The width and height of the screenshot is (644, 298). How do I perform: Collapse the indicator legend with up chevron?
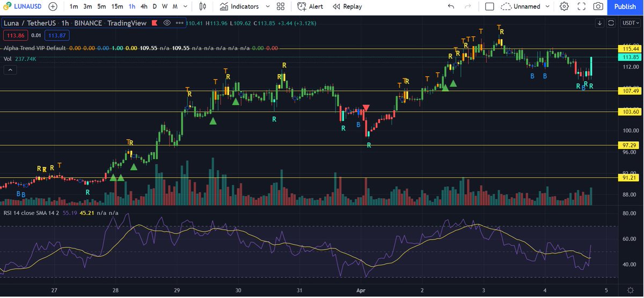(9, 70)
